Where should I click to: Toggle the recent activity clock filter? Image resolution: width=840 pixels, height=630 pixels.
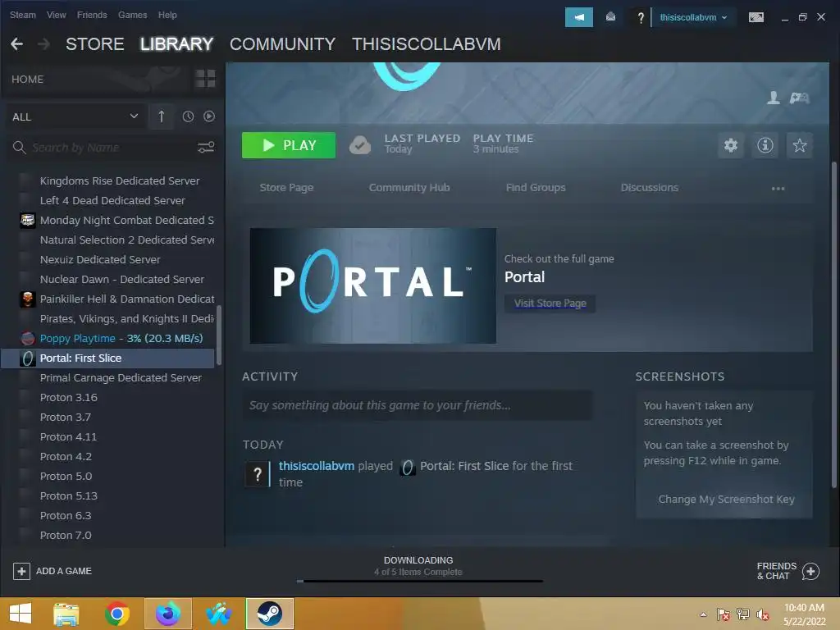[188, 116]
